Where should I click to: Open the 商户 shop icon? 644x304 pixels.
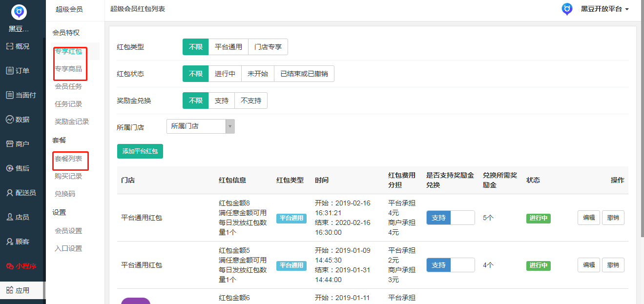click(x=9, y=144)
